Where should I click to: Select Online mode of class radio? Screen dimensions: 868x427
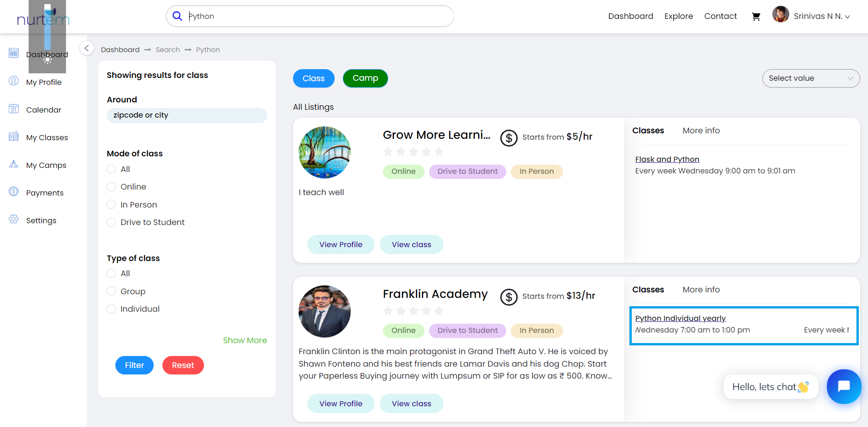coord(111,187)
